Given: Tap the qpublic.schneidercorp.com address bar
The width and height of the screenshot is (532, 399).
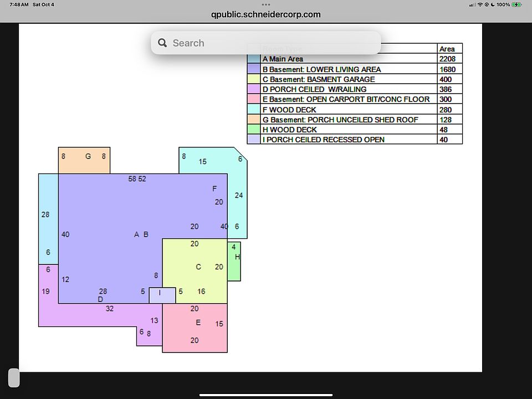Looking at the screenshot, I should [x=266, y=15].
